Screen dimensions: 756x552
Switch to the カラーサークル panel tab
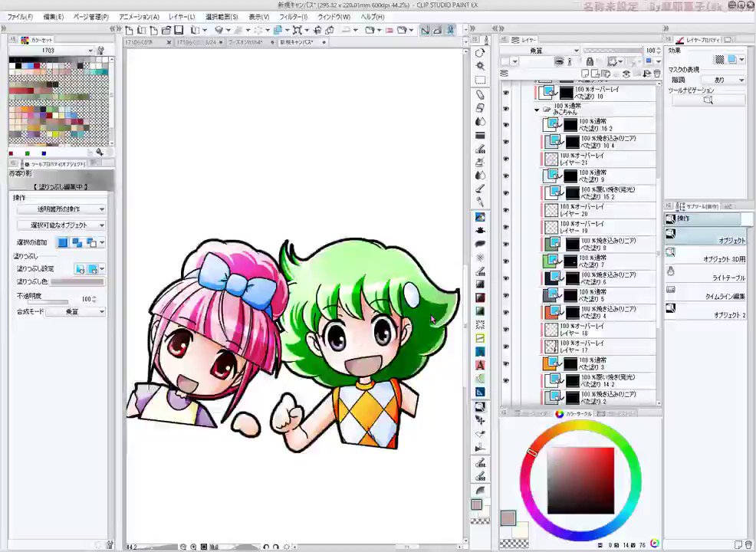574,414
